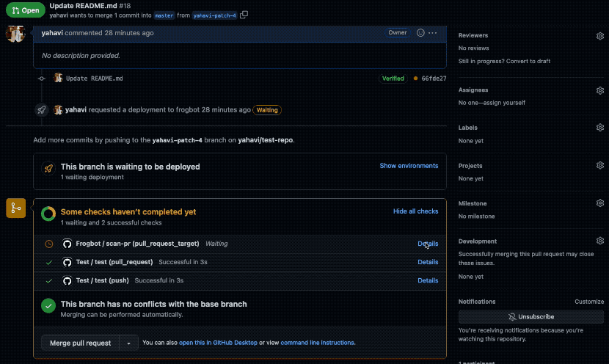Click the Waiting deployment status badge
The height and width of the screenshot is (364, 609).
(267, 110)
